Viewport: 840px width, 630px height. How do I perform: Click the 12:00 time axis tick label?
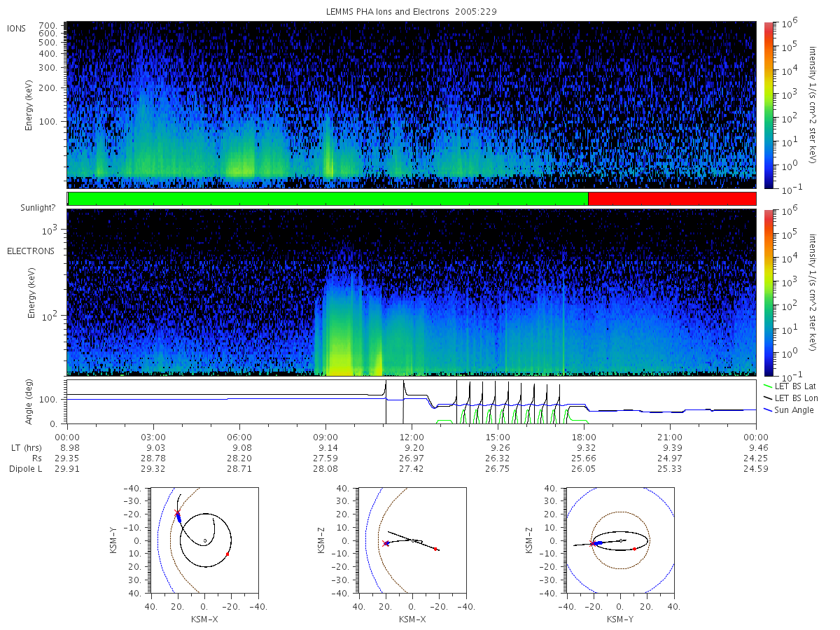pyautogui.click(x=412, y=436)
